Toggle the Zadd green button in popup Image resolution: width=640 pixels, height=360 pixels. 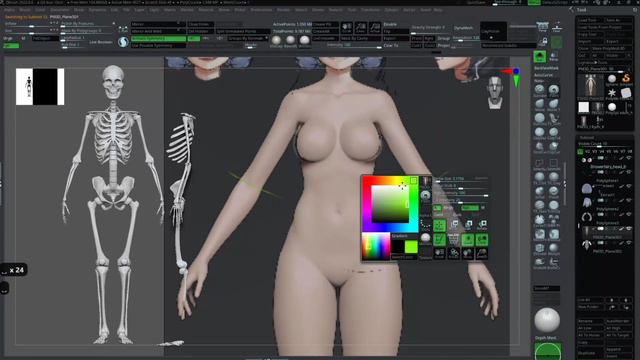coord(470,208)
